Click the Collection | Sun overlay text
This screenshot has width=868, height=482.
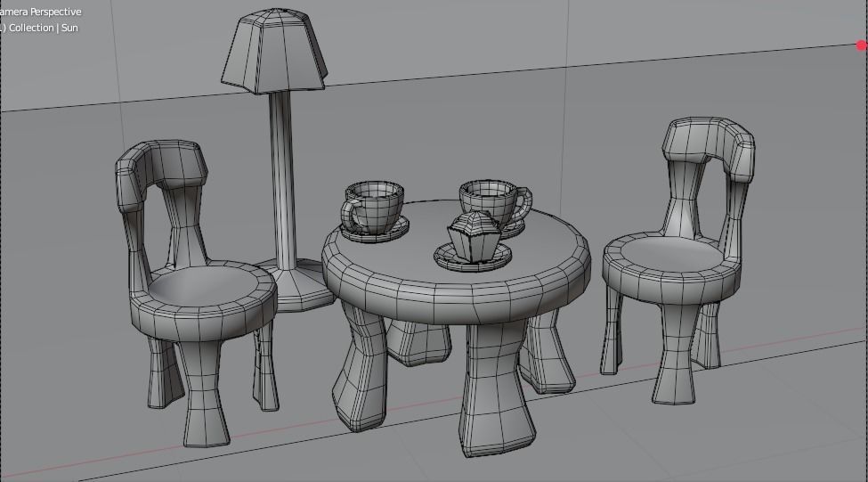pos(39,28)
